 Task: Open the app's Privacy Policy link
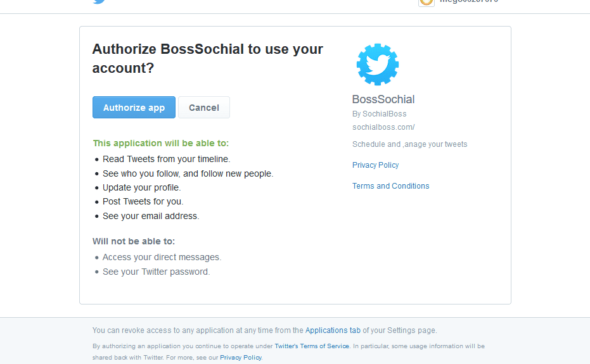[376, 165]
